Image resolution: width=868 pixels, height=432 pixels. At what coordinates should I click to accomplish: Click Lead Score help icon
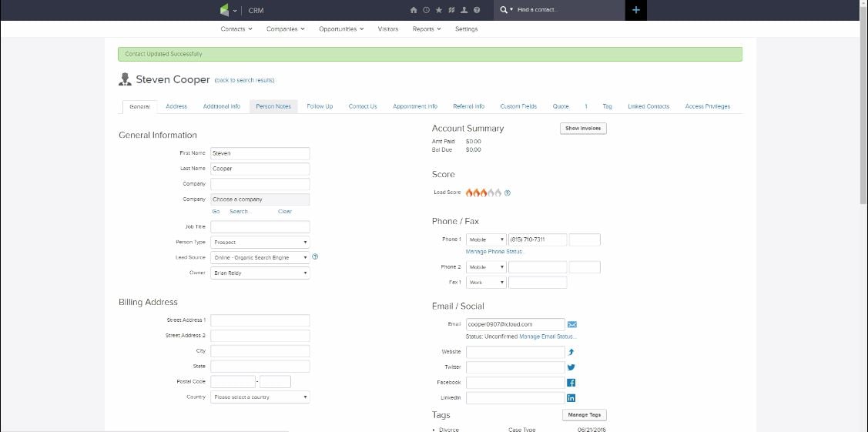[x=508, y=193]
